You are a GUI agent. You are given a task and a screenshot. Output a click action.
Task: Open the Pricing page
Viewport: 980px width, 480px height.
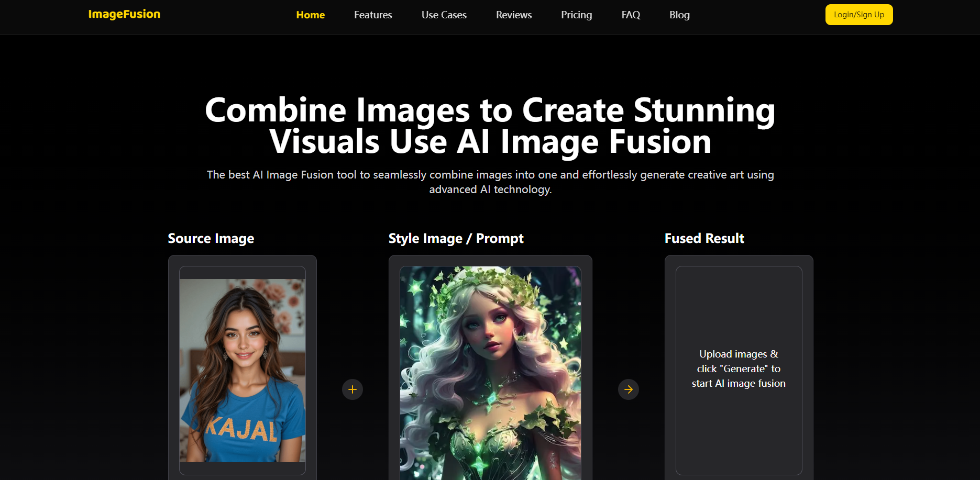(576, 15)
